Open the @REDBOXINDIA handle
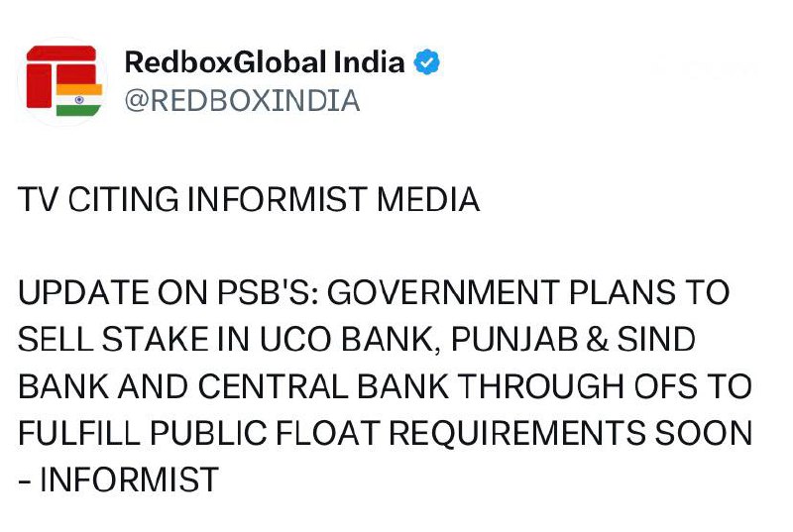The image size is (793, 532). coord(241,101)
